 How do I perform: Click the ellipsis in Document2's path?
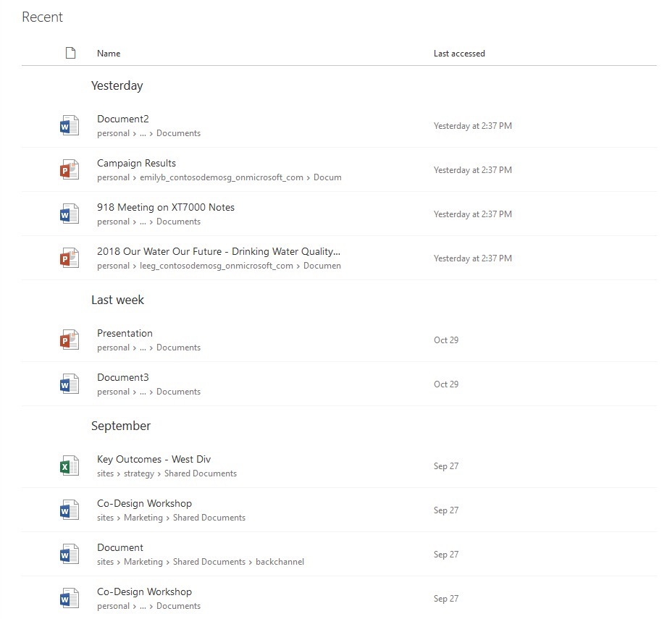(143, 134)
